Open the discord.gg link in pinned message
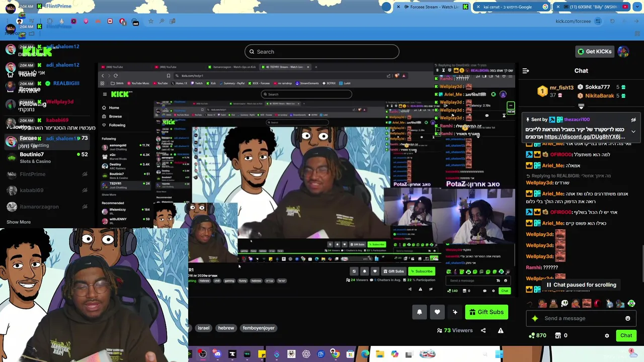Viewport: 644px width, 362px height. pos(585,137)
